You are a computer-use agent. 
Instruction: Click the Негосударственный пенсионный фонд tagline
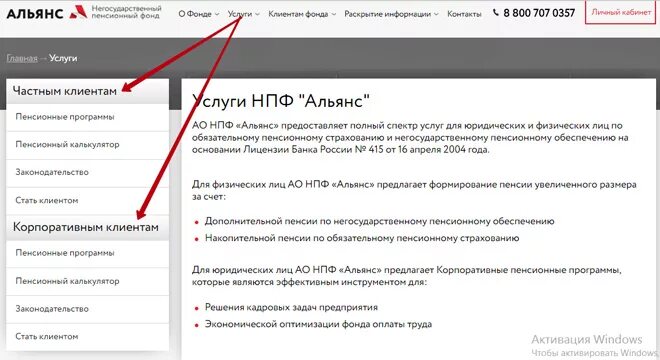(126, 12)
